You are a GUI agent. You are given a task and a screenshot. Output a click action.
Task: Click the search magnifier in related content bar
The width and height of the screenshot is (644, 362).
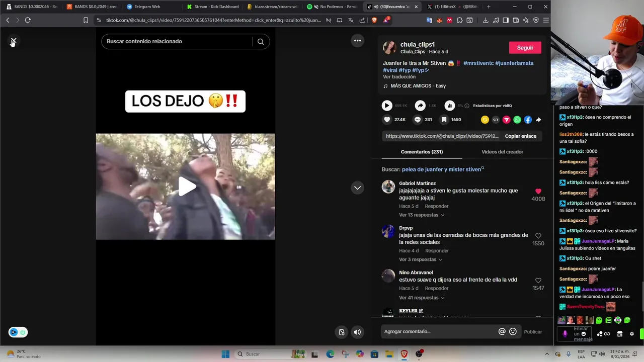(261, 41)
